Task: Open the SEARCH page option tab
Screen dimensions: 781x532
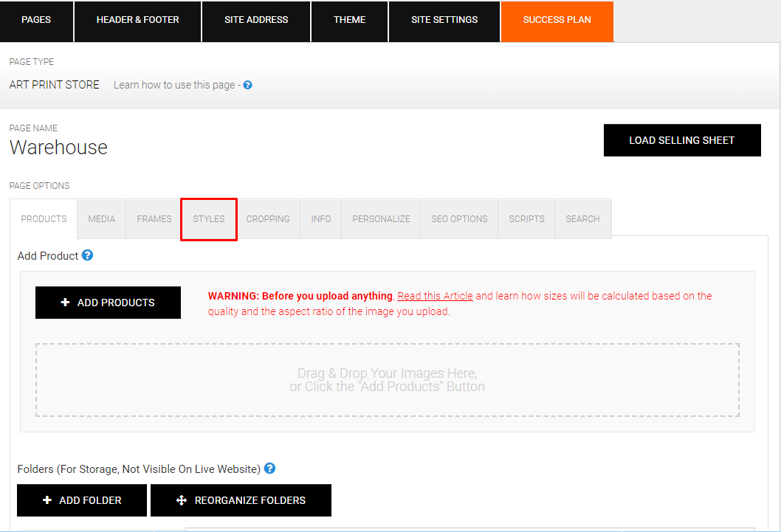Action: [x=582, y=219]
